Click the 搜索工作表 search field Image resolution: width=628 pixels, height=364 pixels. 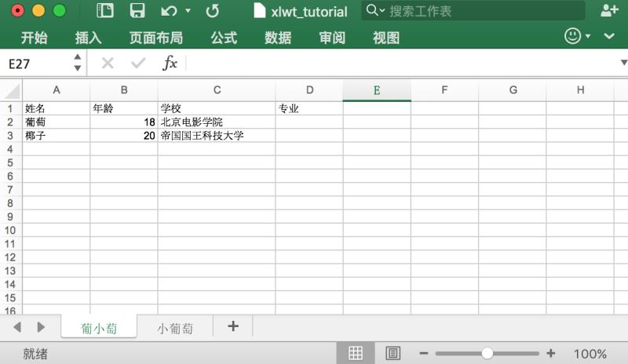point(473,11)
